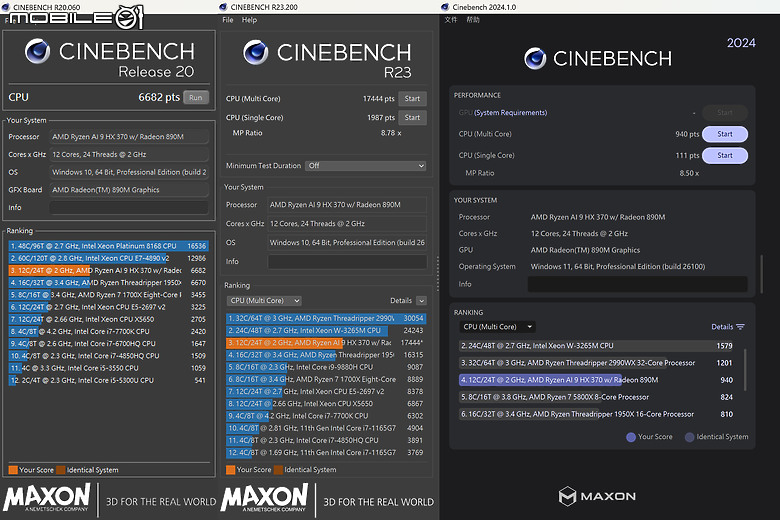This screenshot has width=780, height=520.
Task: Click Maxon logo in Cinebench R23 footer
Action: pyautogui.click(x=264, y=498)
